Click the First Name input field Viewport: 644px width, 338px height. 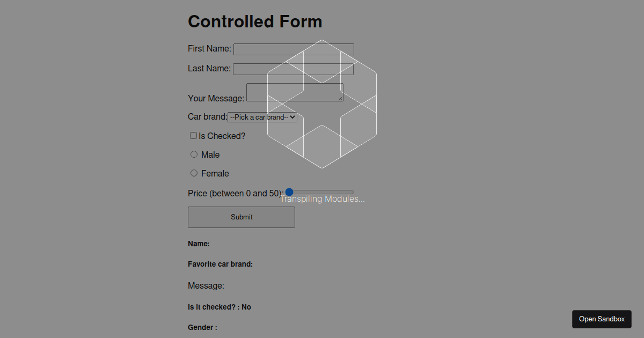pos(293,49)
